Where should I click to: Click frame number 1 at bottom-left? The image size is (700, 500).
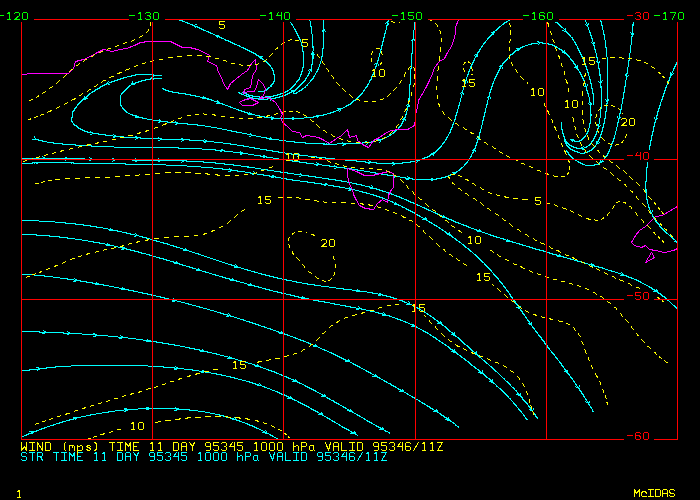pyautogui.click(x=18, y=493)
